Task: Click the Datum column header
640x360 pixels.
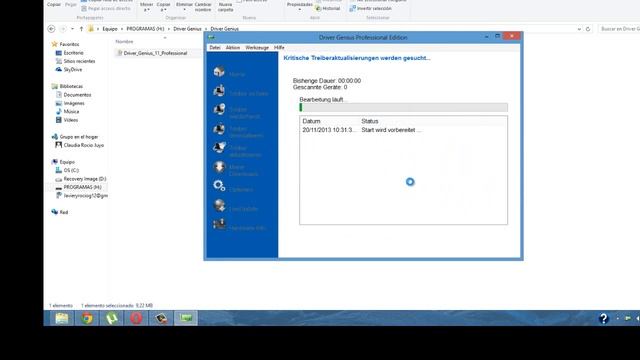Action: (311, 121)
